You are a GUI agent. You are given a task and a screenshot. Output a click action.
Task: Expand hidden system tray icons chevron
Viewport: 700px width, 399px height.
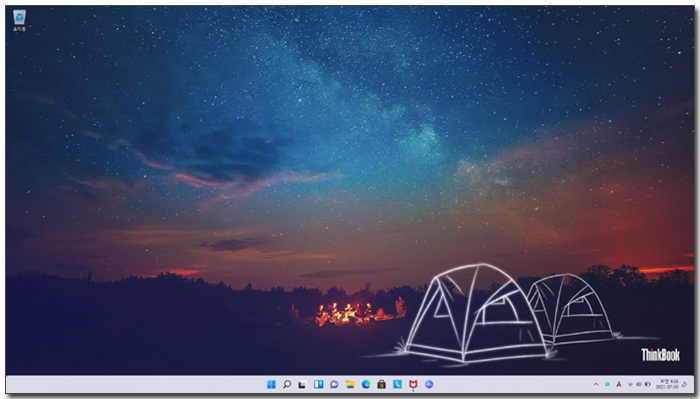click(x=596, y=384)
